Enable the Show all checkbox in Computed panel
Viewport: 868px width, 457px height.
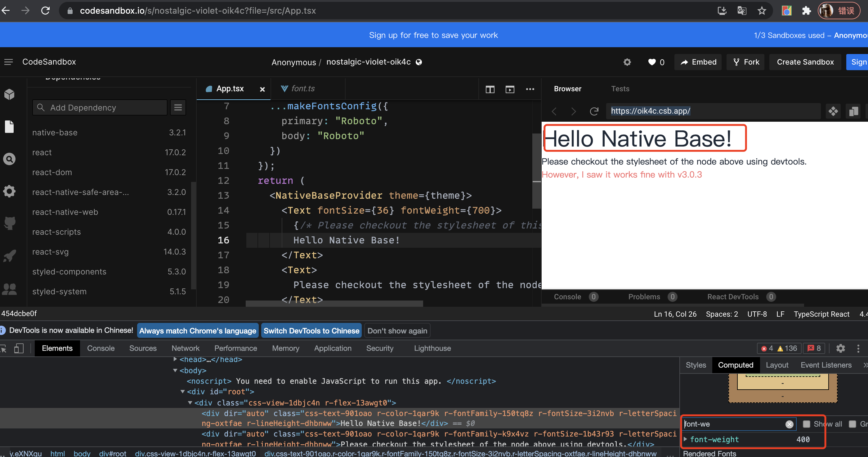click(806, 424)
